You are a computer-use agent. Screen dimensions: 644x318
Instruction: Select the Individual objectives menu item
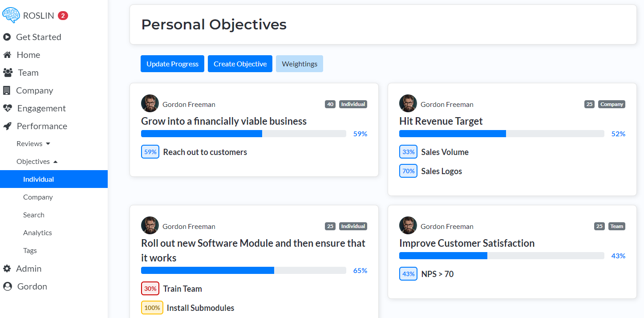coord(38,179)
